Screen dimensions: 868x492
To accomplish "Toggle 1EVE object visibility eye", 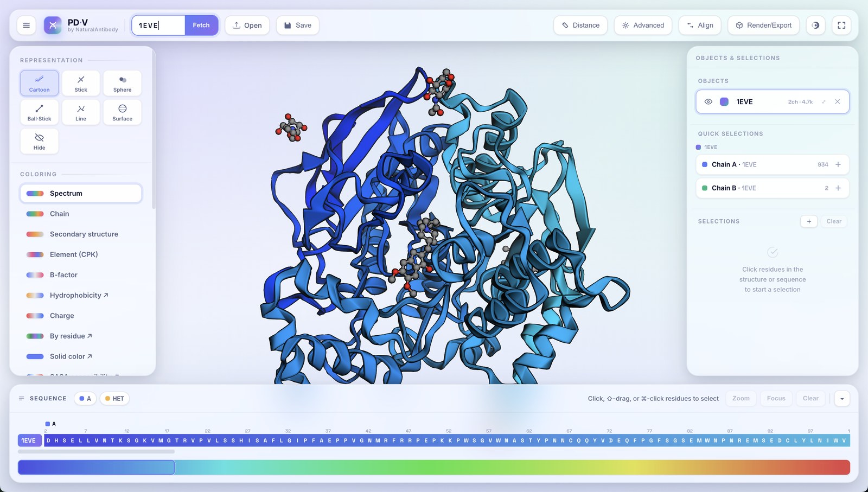I will 708,101.
